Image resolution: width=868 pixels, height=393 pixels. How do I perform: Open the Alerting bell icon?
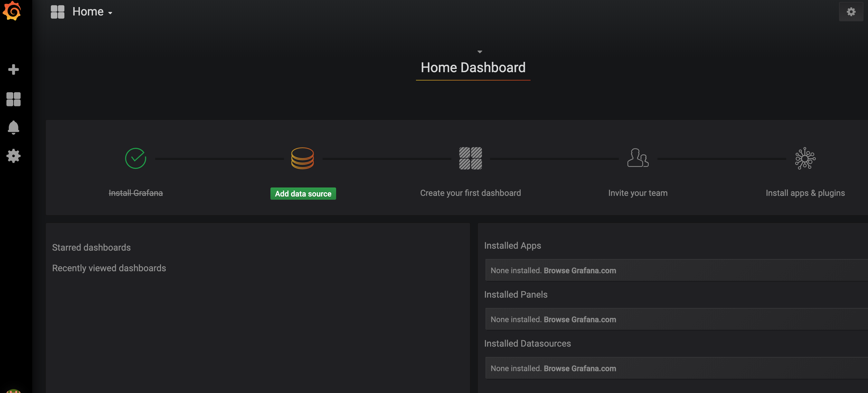14,128
